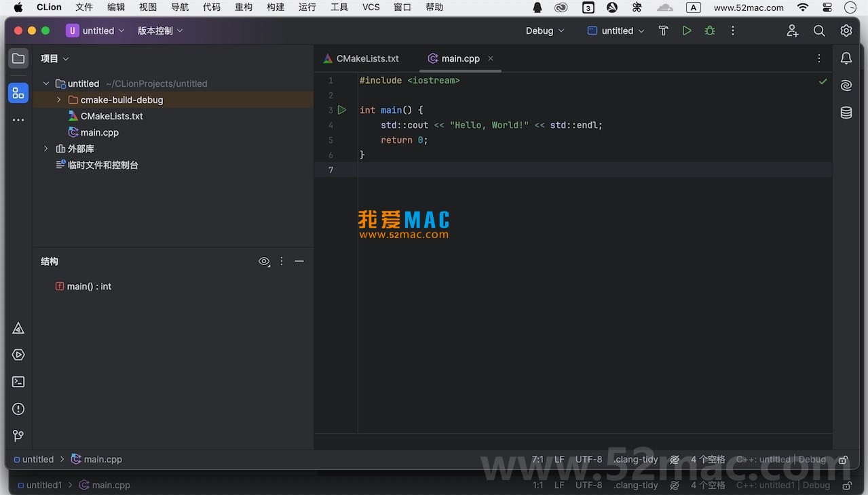Image resolution: width=868 pixels, height=495 pixels.
Task: Click the run gutter icon next to main()
Action: (x=342, y=110)
